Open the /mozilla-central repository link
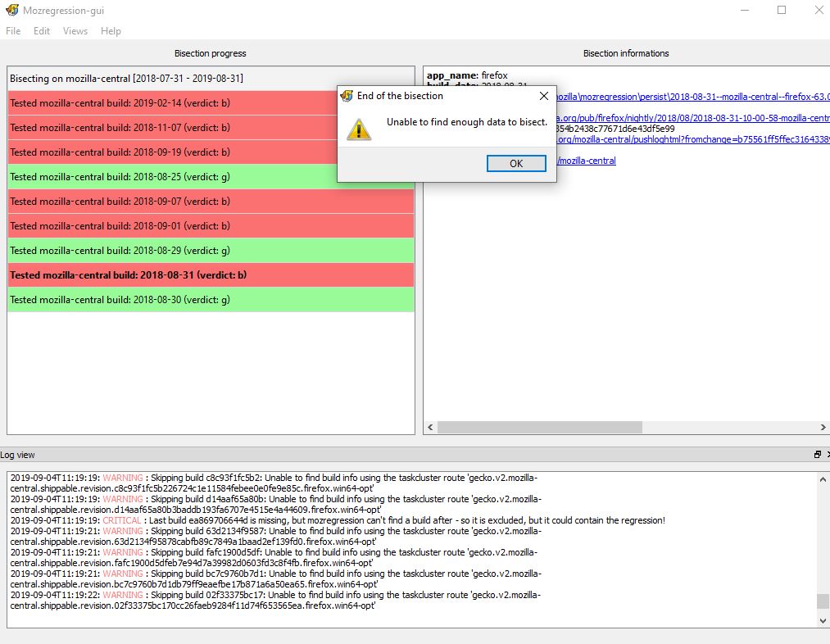Viewport: 830px width, 644px height. click(x=586, y=161)
